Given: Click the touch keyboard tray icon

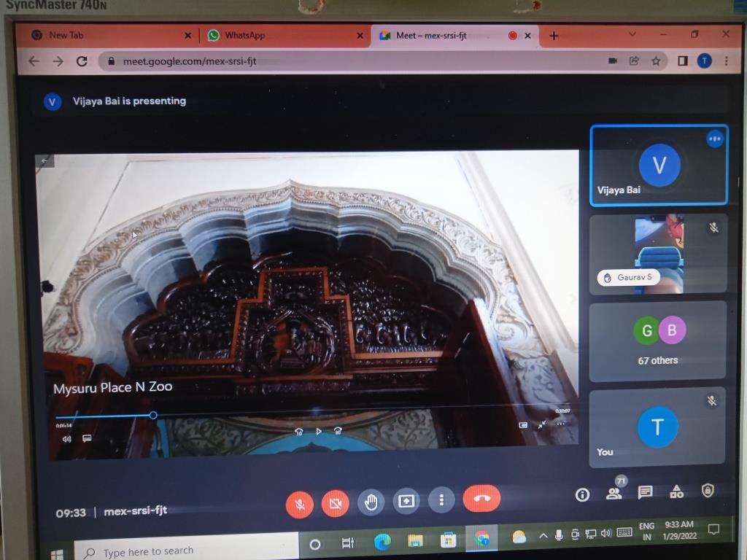Looking at the screenshot, I should click(x=624, y=532).
